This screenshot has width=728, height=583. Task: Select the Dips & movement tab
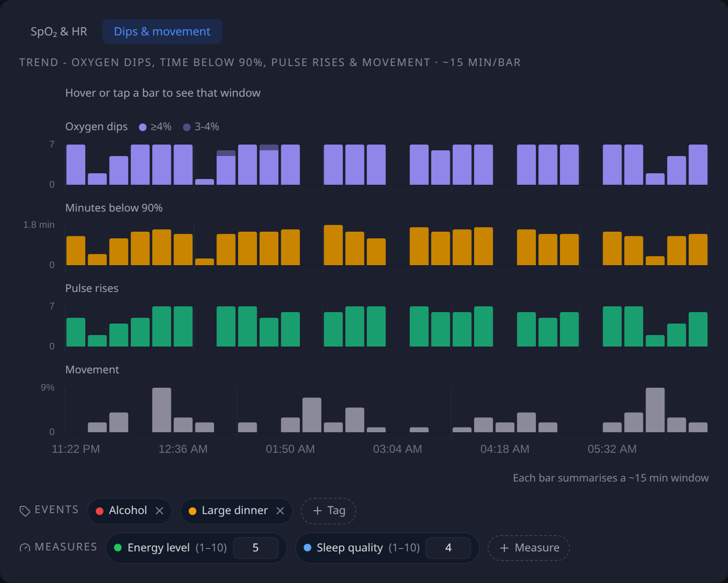(162, 32)
